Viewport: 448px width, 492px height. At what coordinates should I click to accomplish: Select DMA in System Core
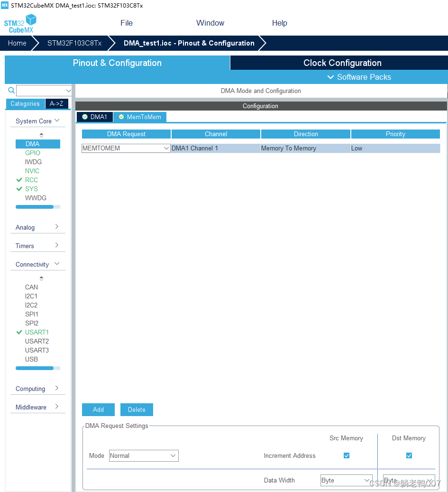pos(37,144)
